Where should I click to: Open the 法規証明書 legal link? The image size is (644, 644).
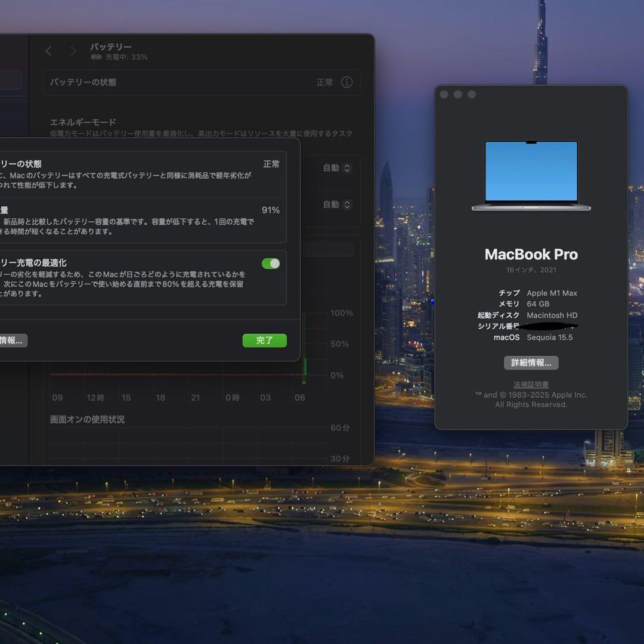coord(531,384)
